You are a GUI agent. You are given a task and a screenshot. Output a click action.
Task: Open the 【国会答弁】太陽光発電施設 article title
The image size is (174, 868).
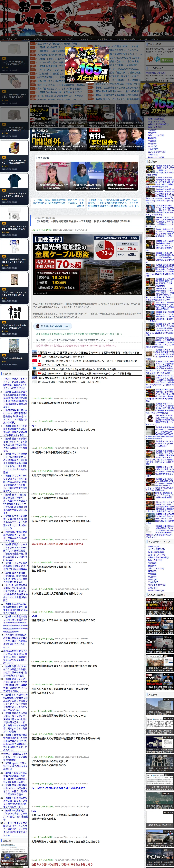tap(83, 221)
